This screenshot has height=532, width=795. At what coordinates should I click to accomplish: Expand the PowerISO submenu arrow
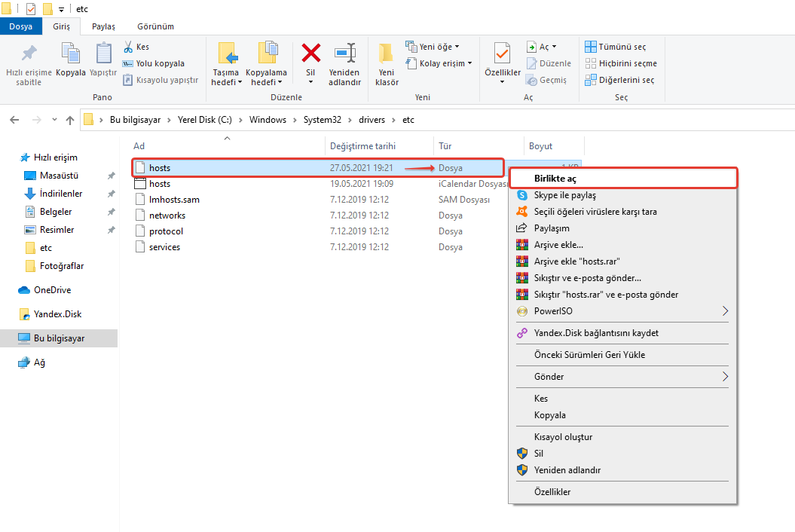pyautogui.click(x=726, y=311)
